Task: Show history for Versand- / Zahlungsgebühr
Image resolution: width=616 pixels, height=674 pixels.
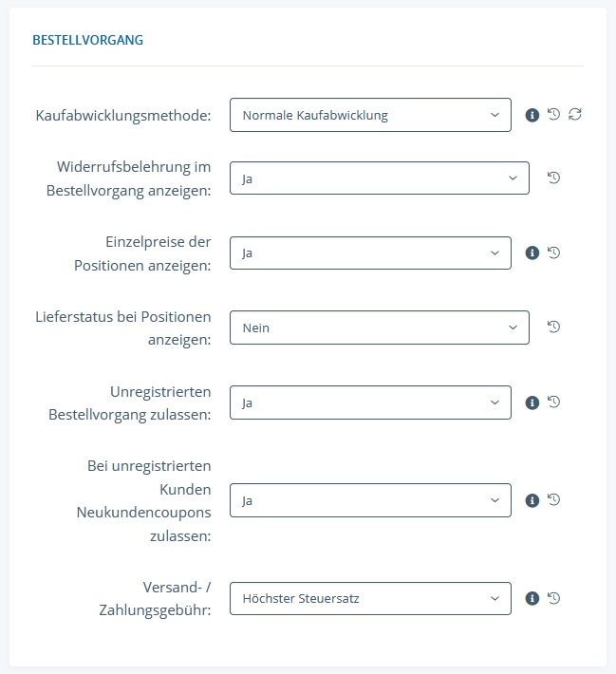Action: click(x=554, y=598)
